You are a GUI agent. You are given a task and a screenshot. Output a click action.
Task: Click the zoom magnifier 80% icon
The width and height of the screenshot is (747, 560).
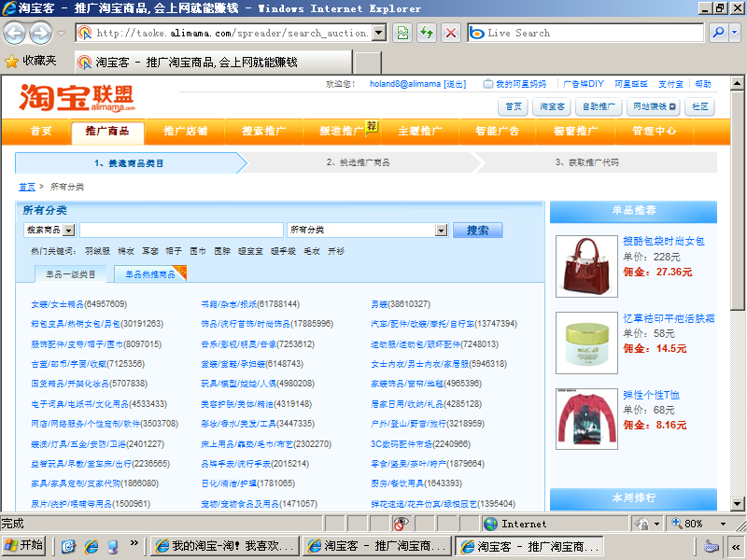(x=676, y=524)
